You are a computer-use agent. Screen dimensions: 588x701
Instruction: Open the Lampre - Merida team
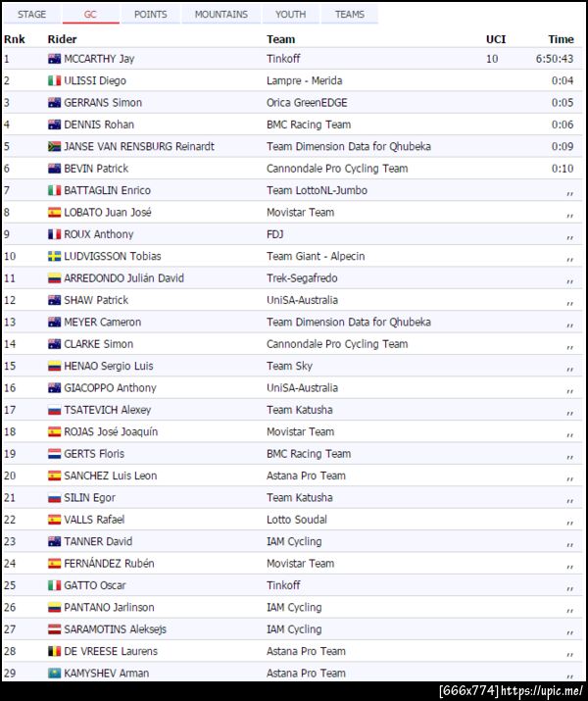coord(304,80)
